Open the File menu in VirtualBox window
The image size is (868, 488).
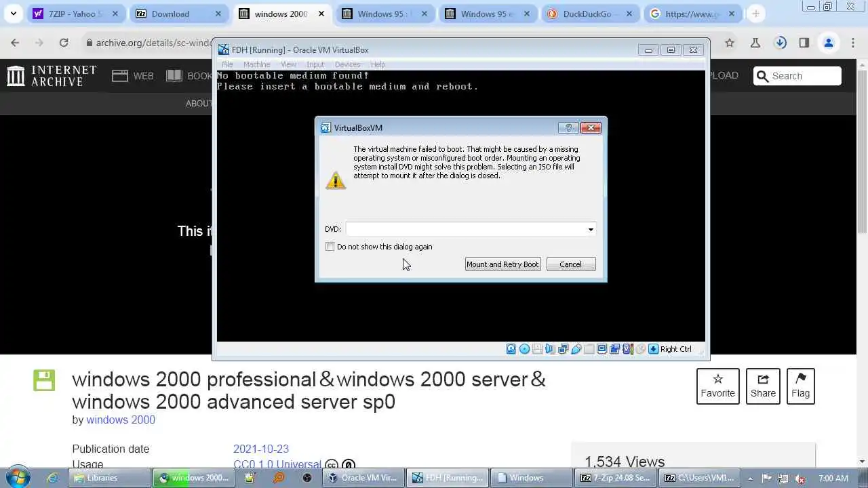pyautogui.click(x=227, y=64)
